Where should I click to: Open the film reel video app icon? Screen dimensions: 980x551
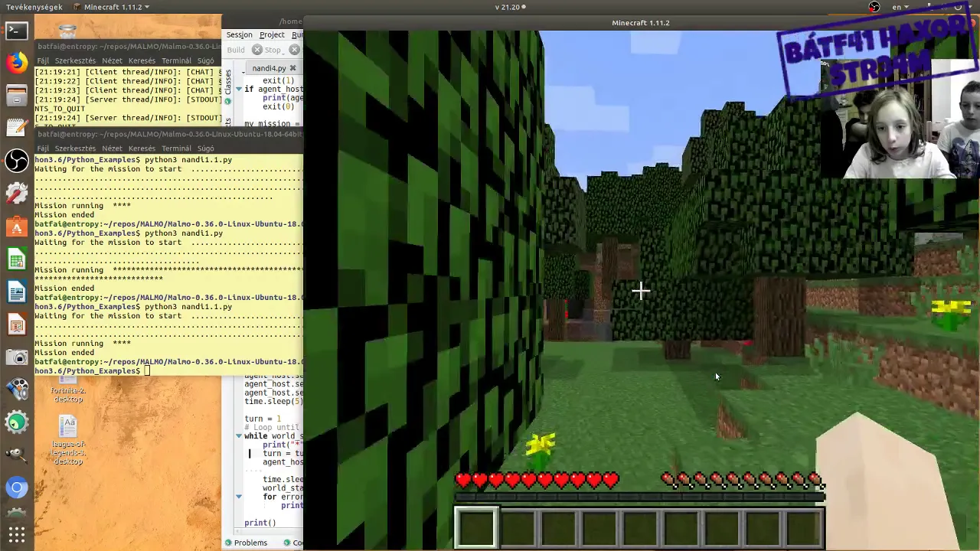tap(17, 390)
